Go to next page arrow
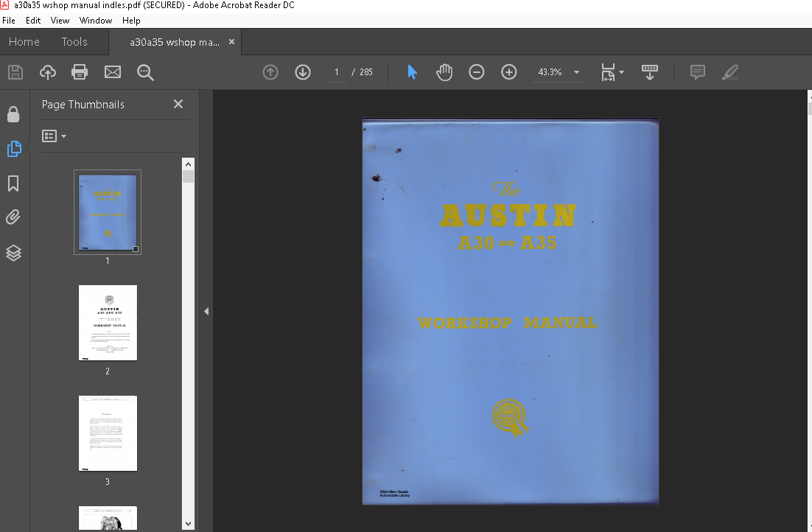The height and width of the screenshot is (532, 812). click(x=303, y=72)
